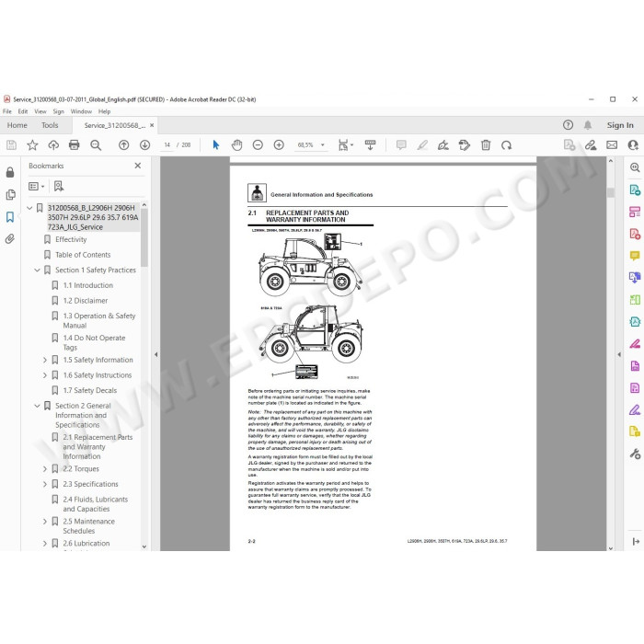Collapse the left navigation pane arrow
The width and height of the screenshot is (644, 644).
click(x=156, y=354)
